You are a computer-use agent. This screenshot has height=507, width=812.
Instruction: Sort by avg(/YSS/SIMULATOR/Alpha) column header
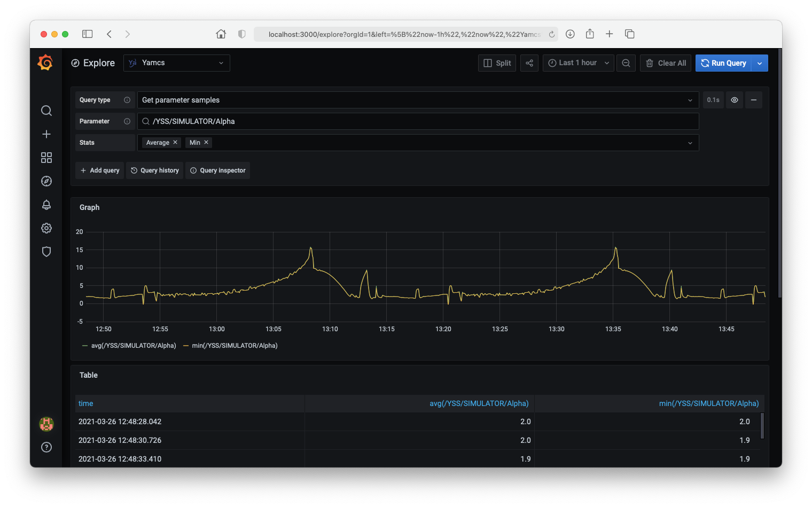(x=479, y=403)
